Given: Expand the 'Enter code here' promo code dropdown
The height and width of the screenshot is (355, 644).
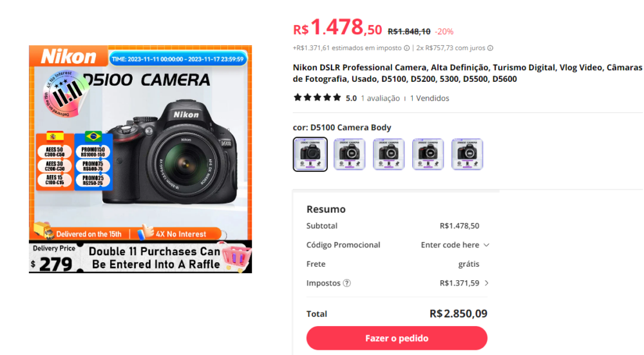Looking at the screenshot, I should 455,245.
